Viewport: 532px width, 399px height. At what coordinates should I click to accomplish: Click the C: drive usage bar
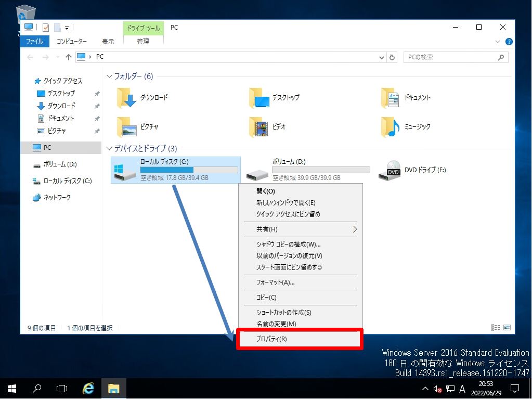point(189,170)
